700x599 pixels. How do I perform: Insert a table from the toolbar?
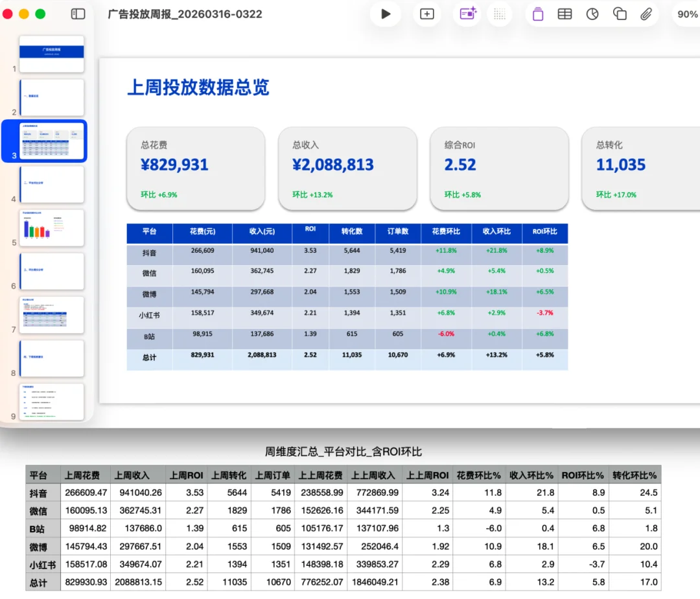564,14
